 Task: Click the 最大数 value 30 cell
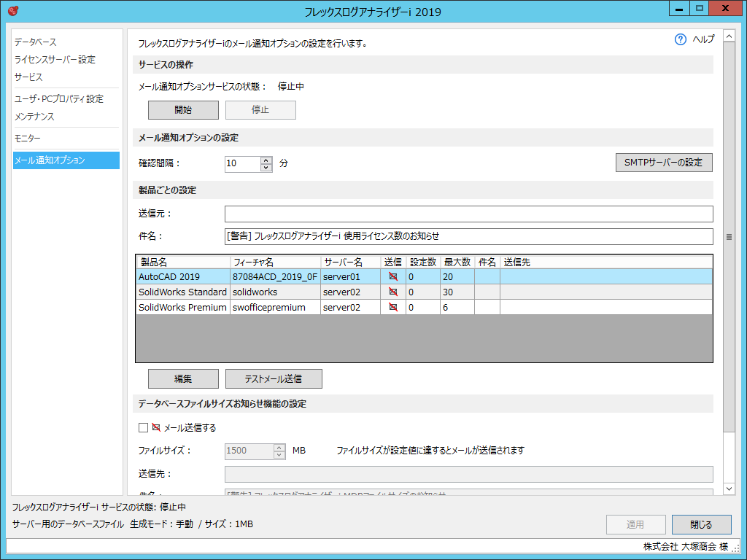coord(457,292)
